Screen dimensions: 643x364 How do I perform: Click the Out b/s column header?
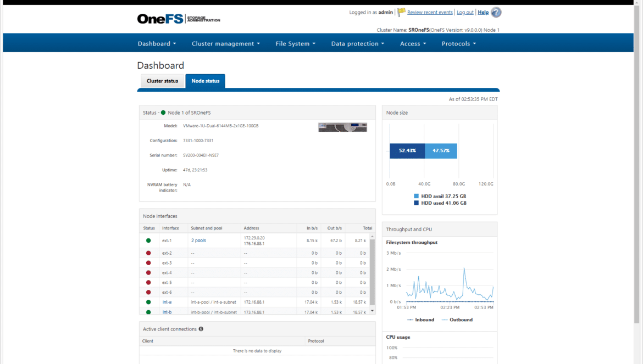pos(335,228)
